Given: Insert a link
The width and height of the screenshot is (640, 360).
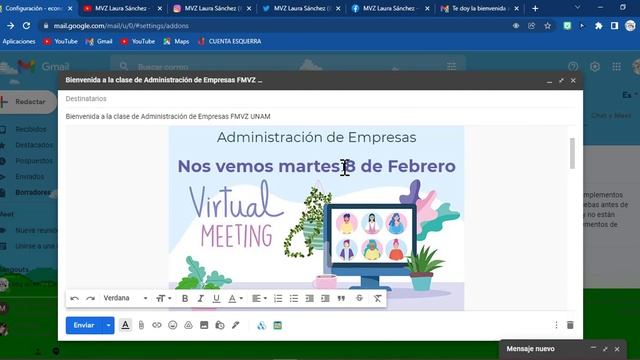Looking at the screenshot, I should [x=157, y=325].
